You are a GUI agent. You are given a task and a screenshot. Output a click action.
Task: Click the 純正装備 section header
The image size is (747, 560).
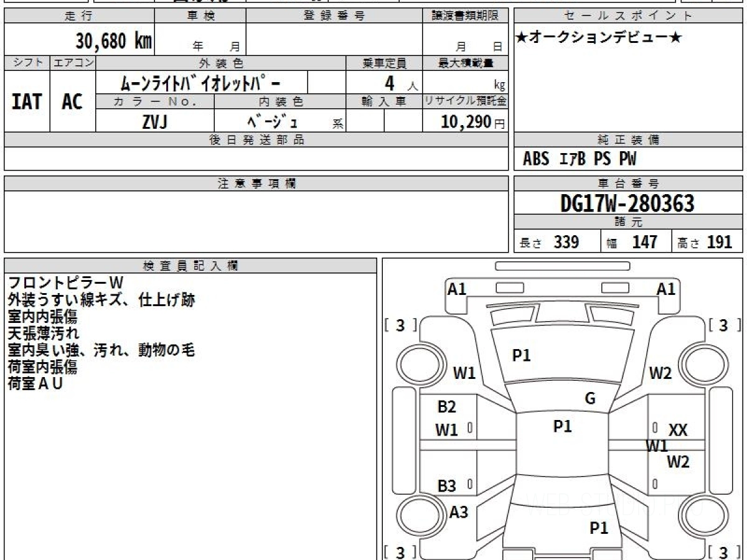coord(629,140)
